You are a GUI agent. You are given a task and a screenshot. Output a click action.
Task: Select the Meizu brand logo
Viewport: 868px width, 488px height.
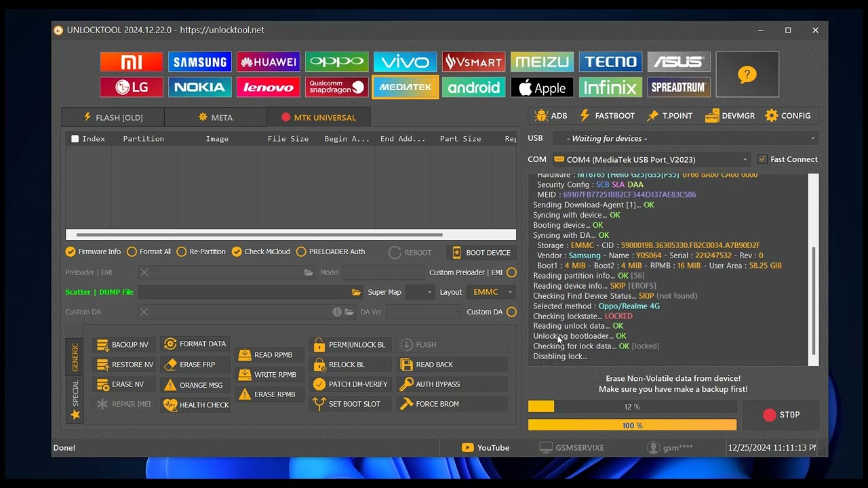[542, 62]
